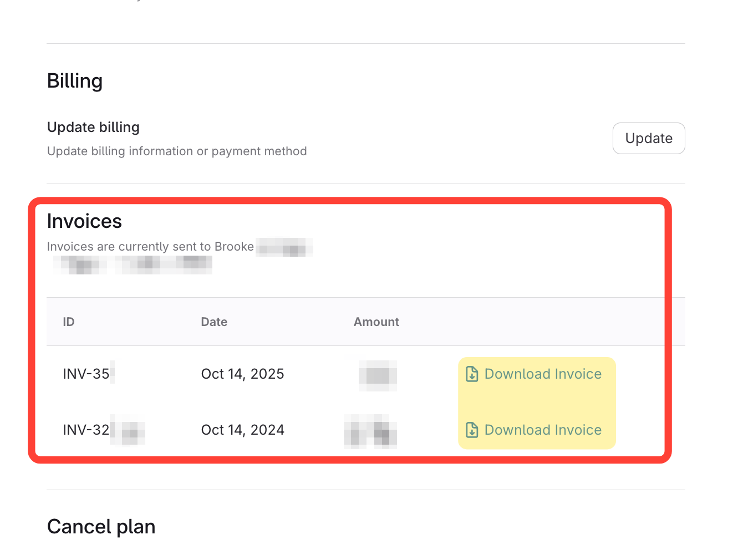Click the Invoices section heading
Screen dimensions: 733x560
(84, 221)
